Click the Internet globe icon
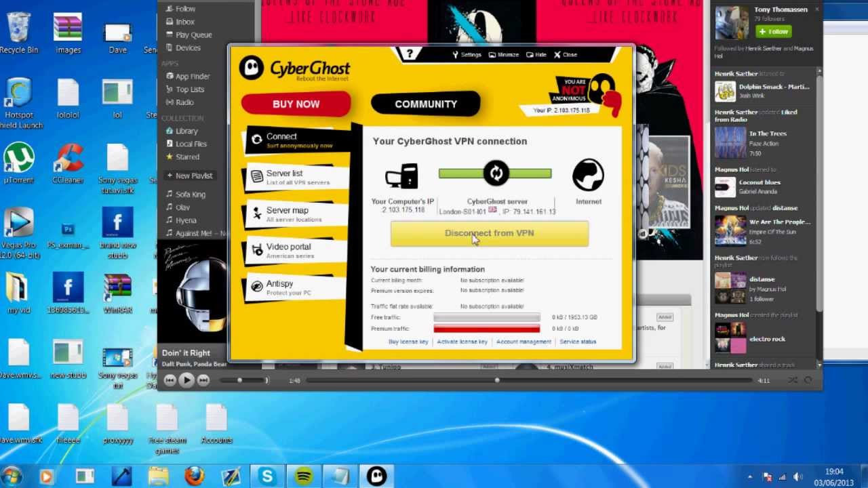This screenshot has height=488, width=868. (x=588, y=175)
